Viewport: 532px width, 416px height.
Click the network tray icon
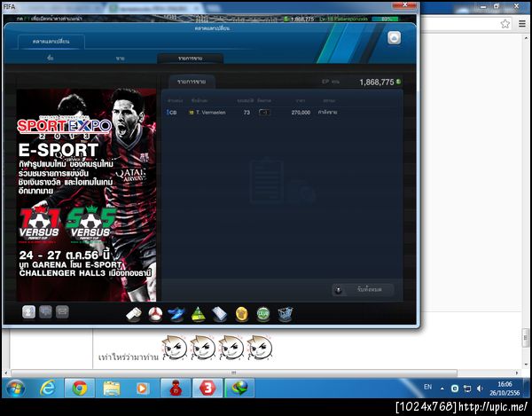[x=467, y=389]
